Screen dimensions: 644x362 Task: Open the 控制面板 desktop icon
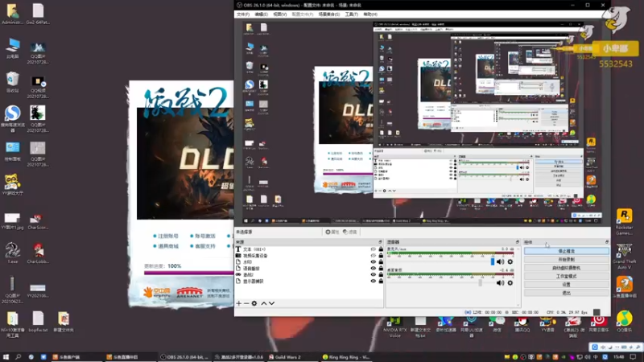click(12, 150)
